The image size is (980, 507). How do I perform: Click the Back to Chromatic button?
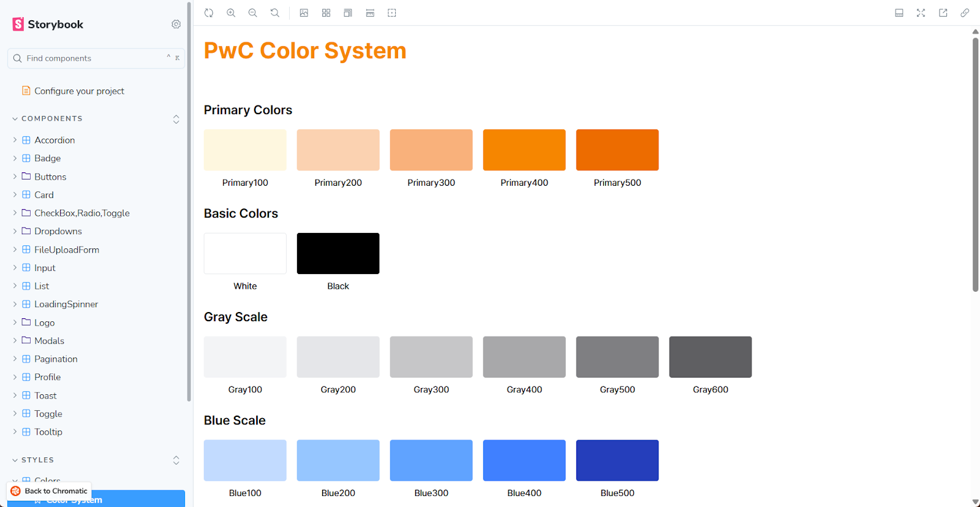(50, 491)
